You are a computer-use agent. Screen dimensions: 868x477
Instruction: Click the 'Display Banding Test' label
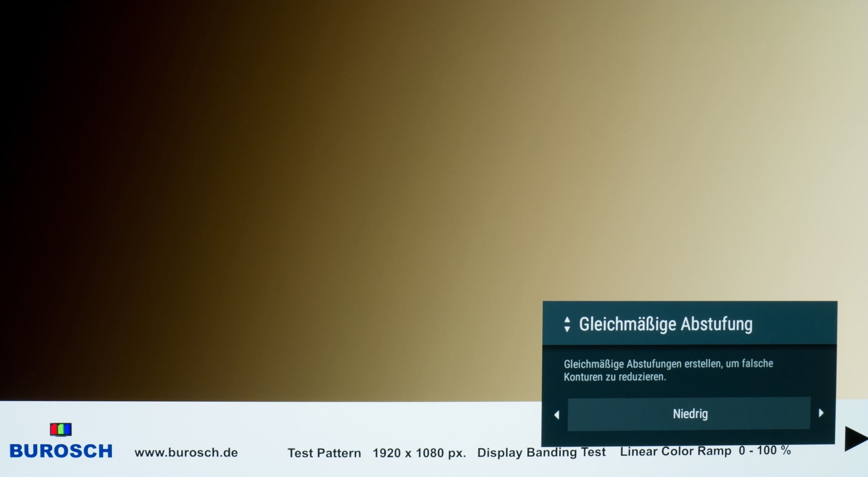[541, 452]
